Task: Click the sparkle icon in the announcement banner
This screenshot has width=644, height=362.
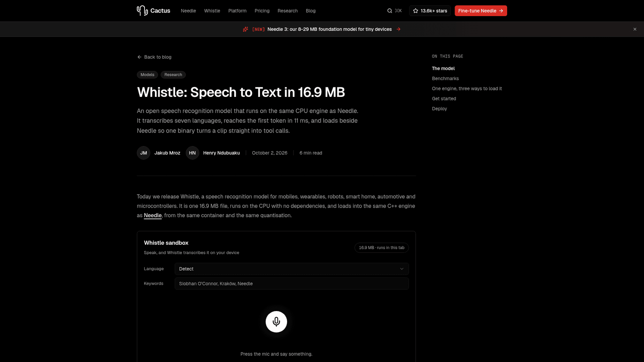Action: tap(245, 29)
